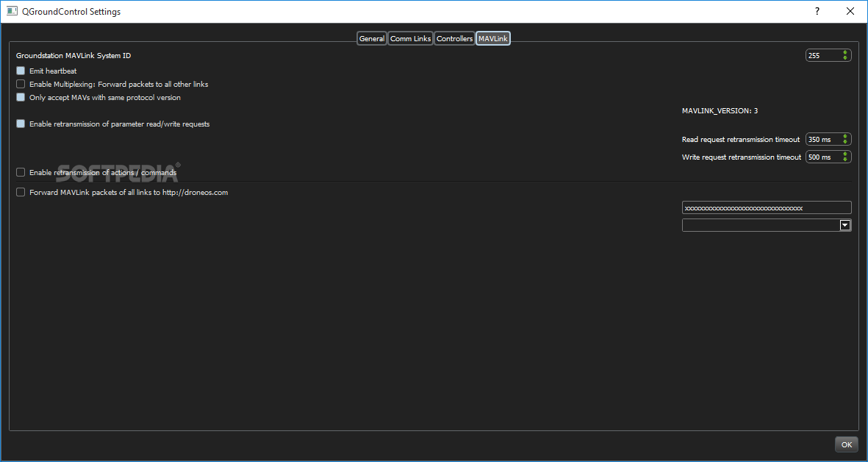This screenshot has height=462, width=868.
Task: Close the QGroundControl Settings window
Action: click(x=850, y=11)
